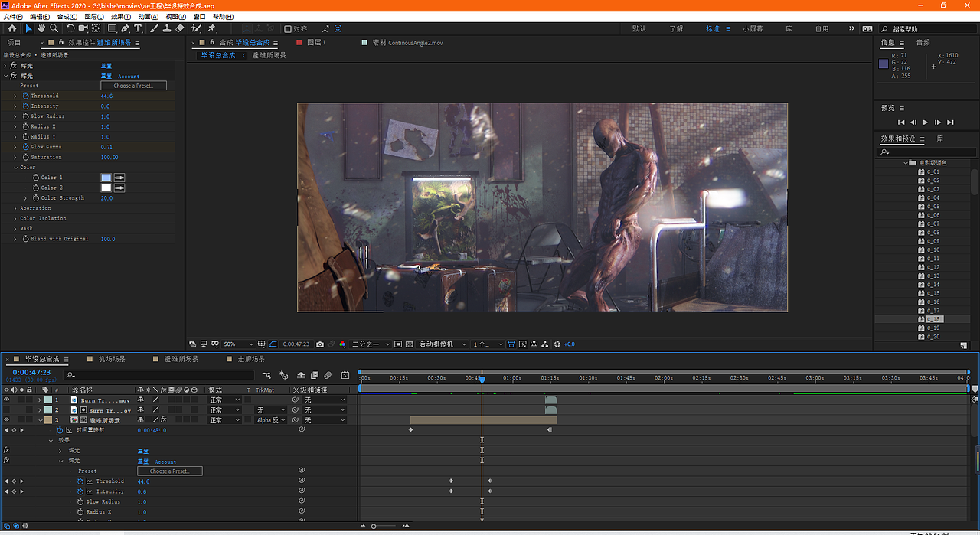Toggle the Threshold stopwatch in effect controls
Image resolution: width=980 pixels, height=535 pixels.
point(25,96)
